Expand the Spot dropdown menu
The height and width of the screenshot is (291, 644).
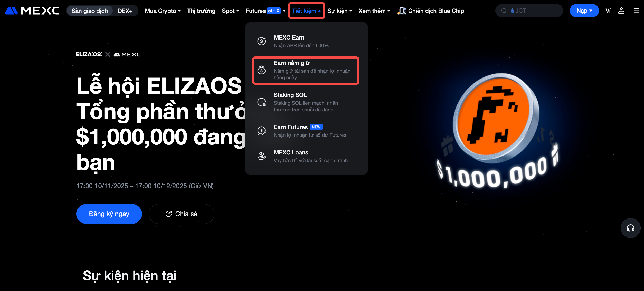(230, 11)
